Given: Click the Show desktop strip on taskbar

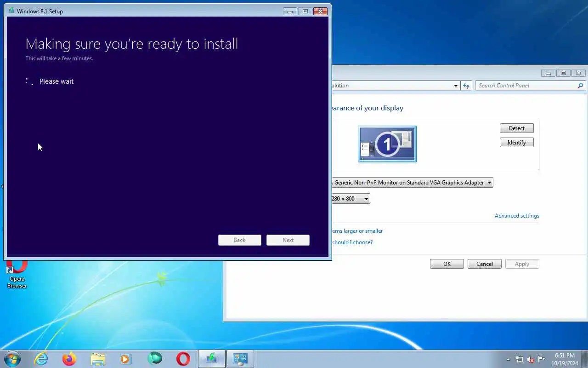Looking at the screenshot, I should click(585, 359).
